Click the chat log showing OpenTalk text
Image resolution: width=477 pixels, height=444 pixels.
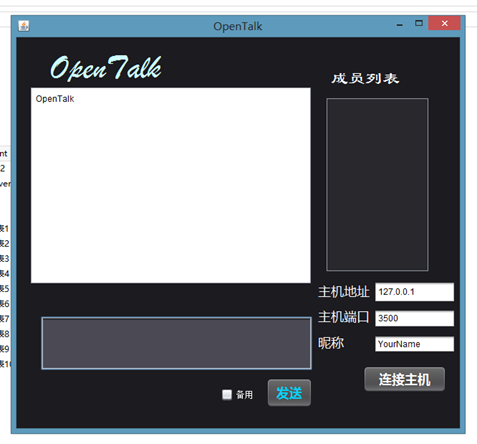(171, 185)
